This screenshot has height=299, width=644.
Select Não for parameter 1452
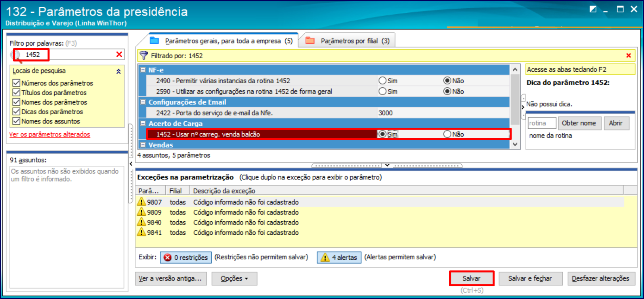447,134
